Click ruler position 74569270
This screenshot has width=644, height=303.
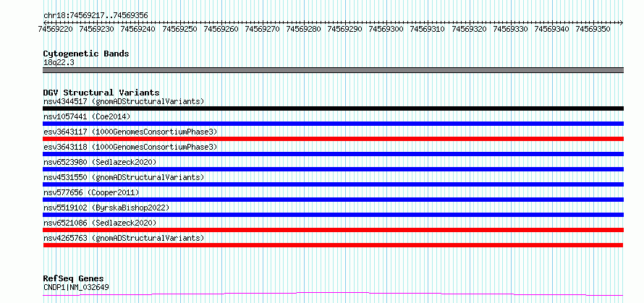pyautogui.click(x=262, y=29)
